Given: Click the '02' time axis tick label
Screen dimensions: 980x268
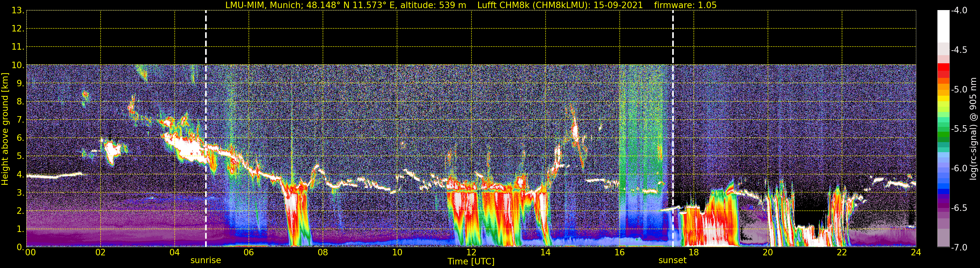Looking at the screenshot, I should (100, 252).
